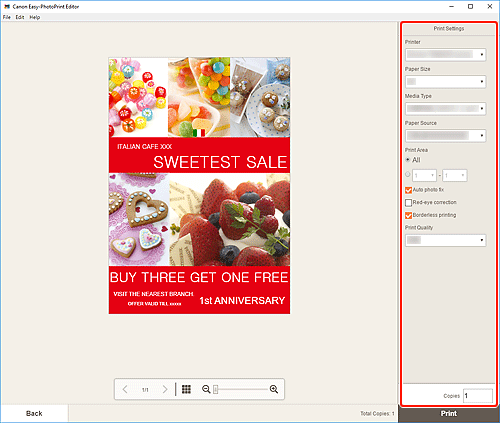Open the Paper Source dropdown
The width and height of the screenshot is (500, 423).
(x=446, y=135)
